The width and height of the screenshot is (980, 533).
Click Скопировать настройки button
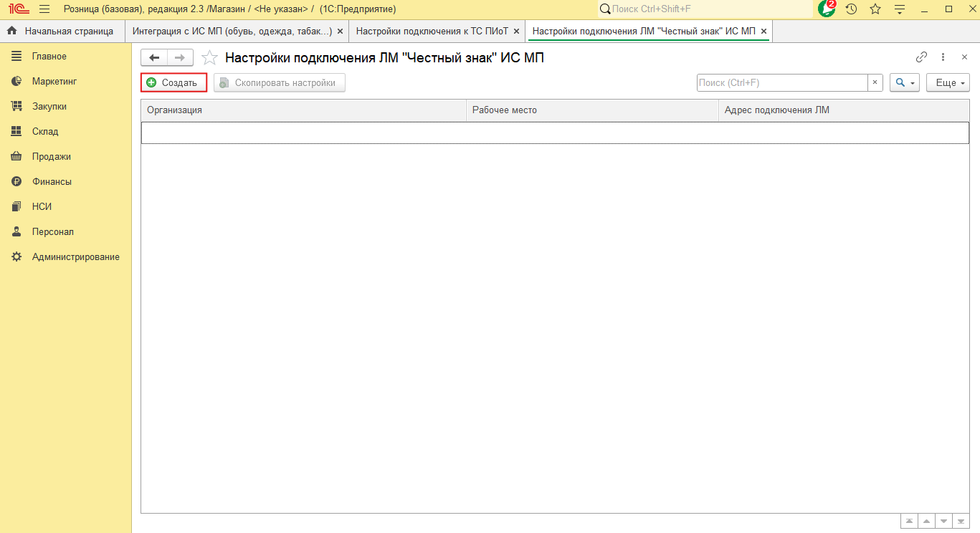click(280, 83)
